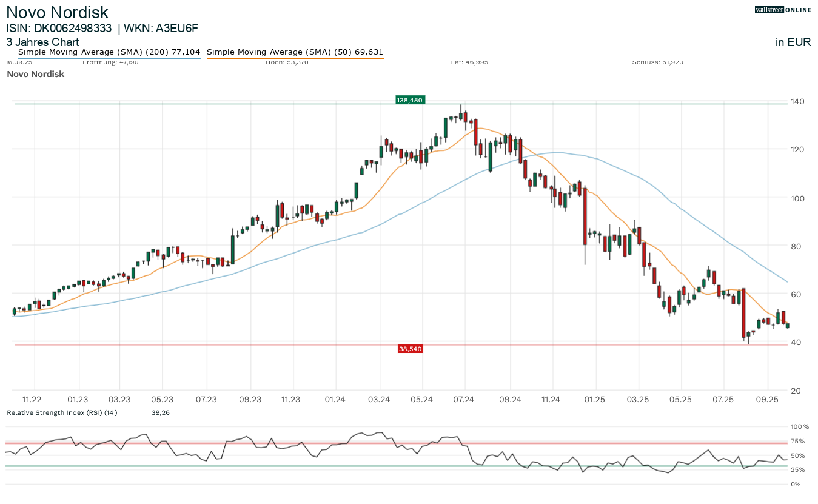
Task: Click the 01.25 date on the x-axis
Action: (x=595, y=399)
